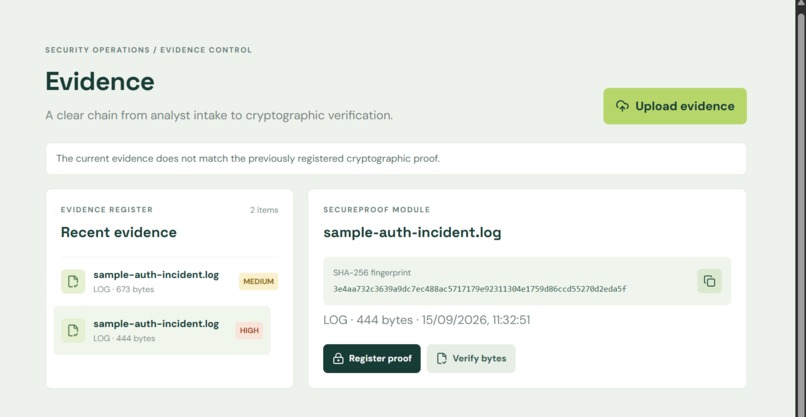
Task: Click the '2 items' count label
Action: tap(264, 210)
